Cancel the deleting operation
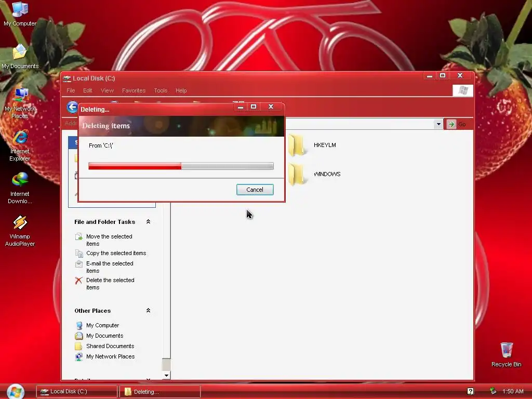The image size is (532, 399). 255,190
